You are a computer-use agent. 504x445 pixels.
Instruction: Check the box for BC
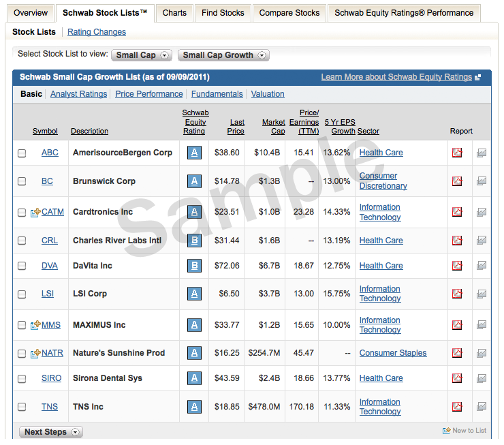(x=22, y=181)
